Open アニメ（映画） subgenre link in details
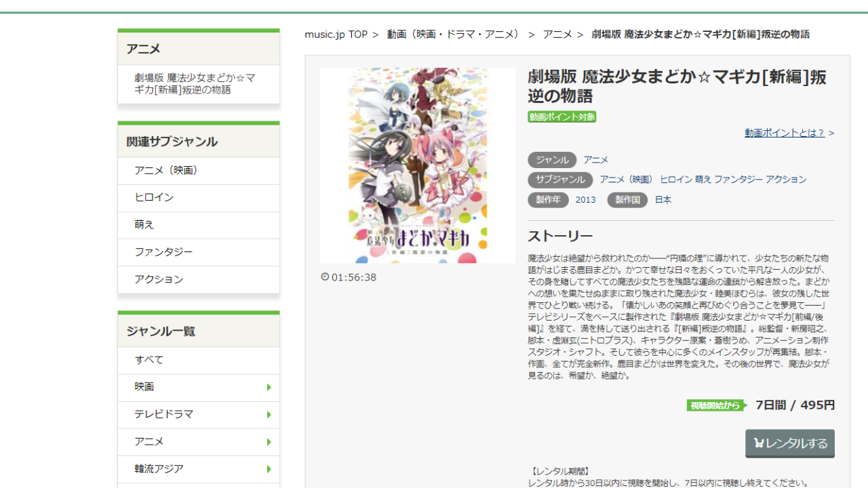 pyautogui.click(x=626, y=180)
